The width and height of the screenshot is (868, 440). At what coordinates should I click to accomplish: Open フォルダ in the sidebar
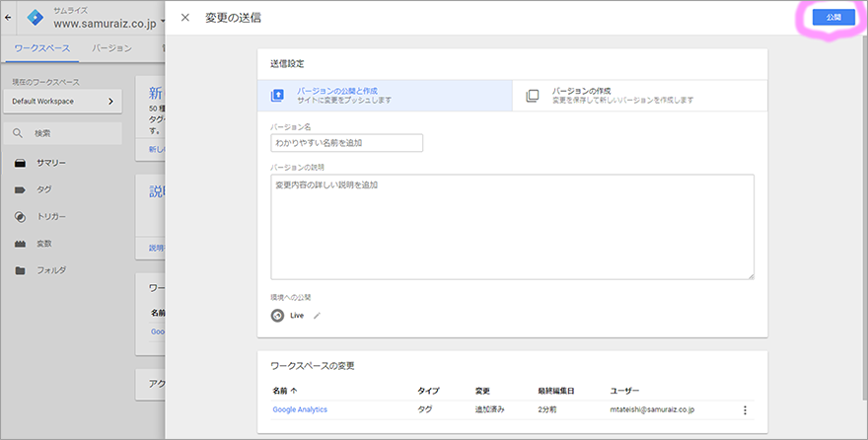tap(51, 270)
